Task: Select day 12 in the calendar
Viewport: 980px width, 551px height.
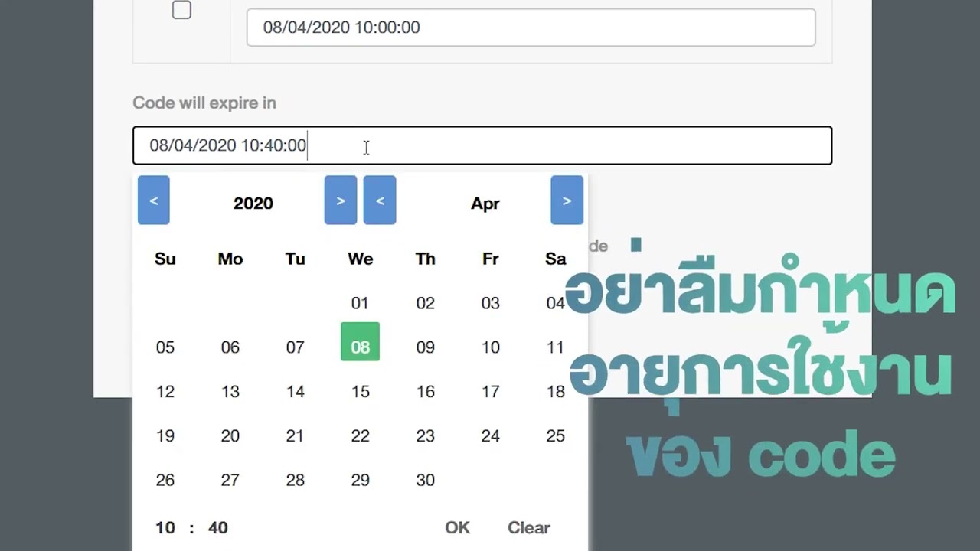Action: pos(165,392)
